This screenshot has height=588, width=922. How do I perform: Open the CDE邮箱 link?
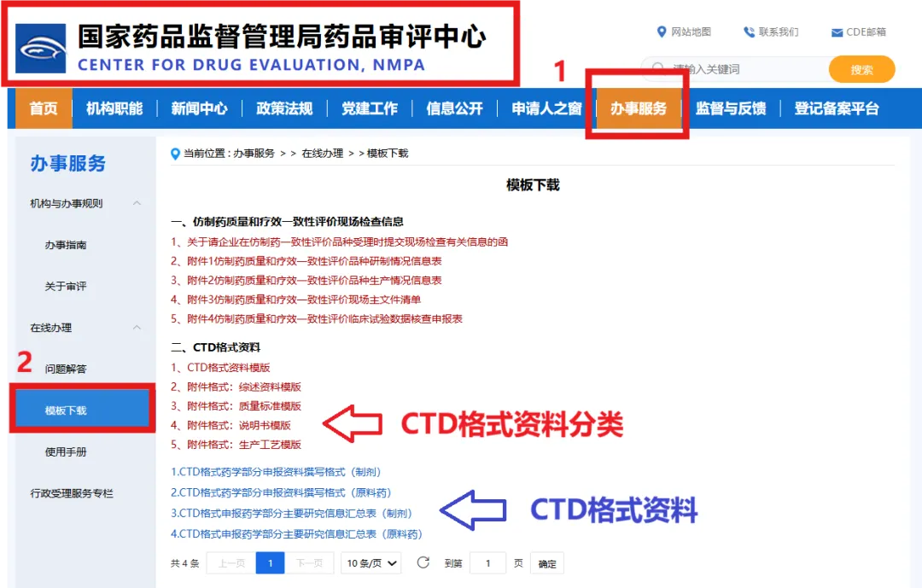pos(867,32)
